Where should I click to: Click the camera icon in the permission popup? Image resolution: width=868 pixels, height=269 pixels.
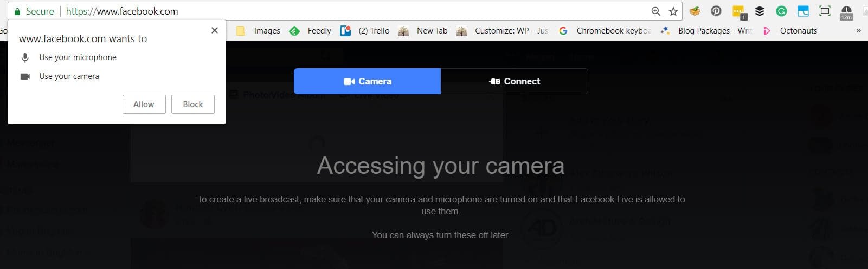25,76
